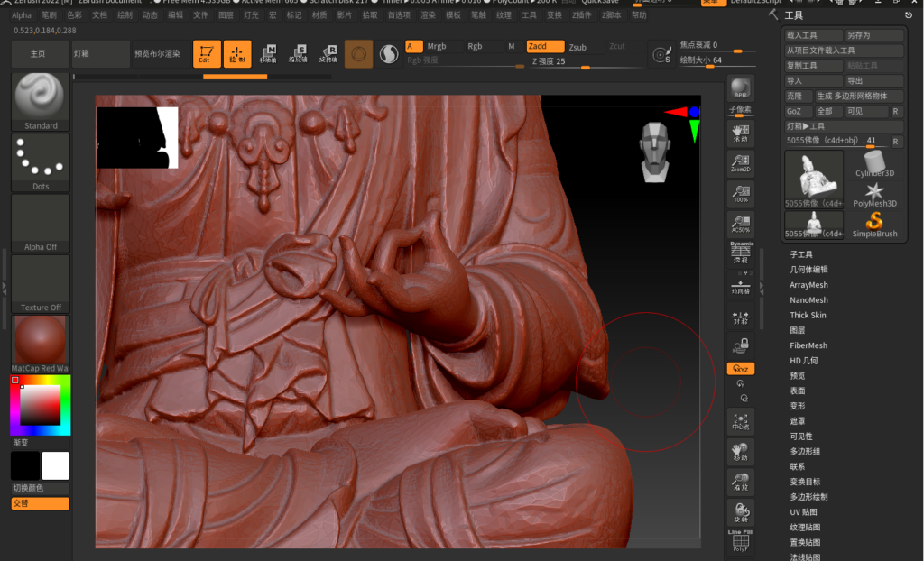Expand the Masking (遮罩) section
This screenshot has height=561, width=924.
[798, 421]
